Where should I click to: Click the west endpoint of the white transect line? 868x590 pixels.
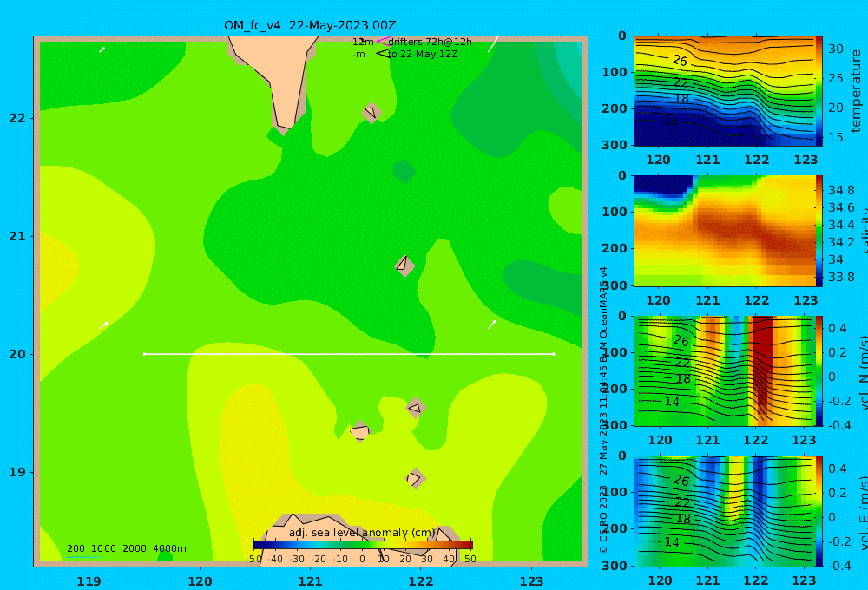(144, 354)
